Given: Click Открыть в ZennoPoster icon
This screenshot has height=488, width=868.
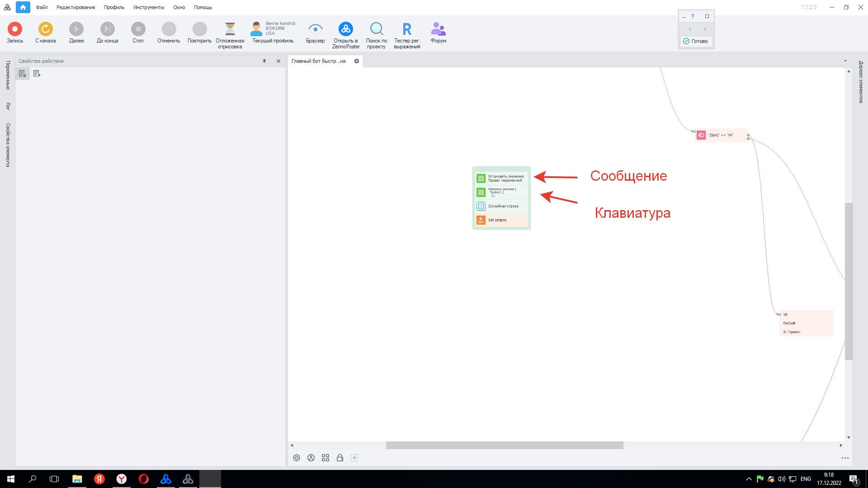Looking at the screenshot, I should tap(346, 29).
